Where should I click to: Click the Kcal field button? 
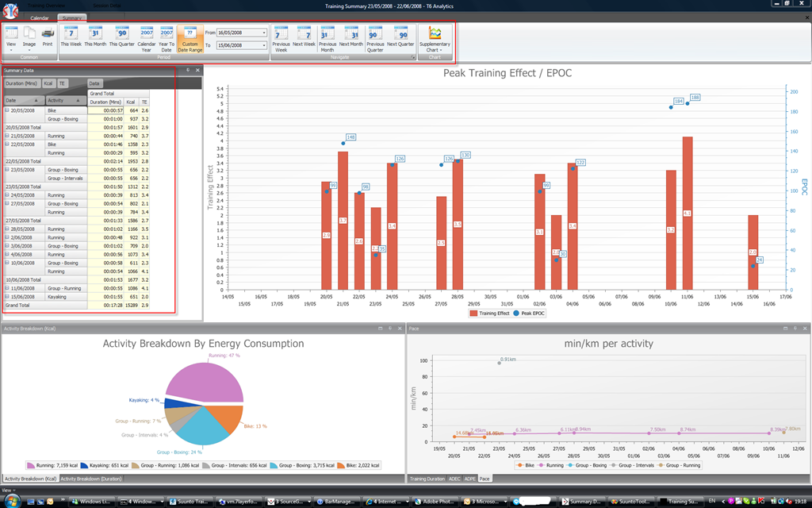48,83
